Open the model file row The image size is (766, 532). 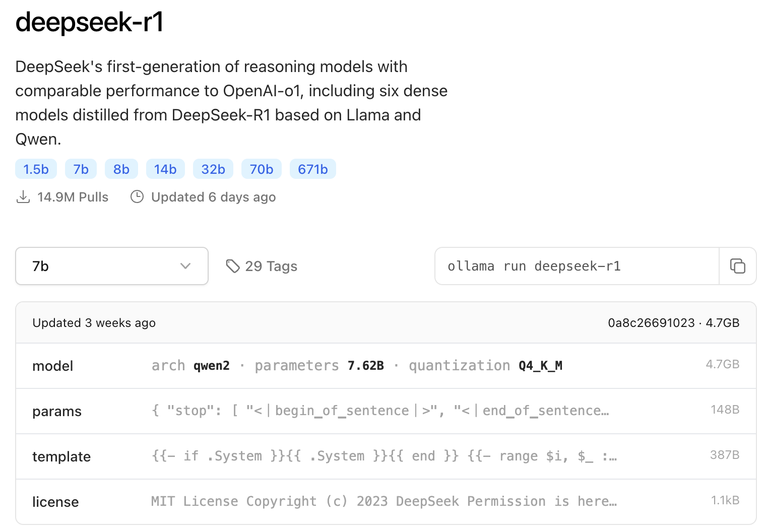coord(386,366)
